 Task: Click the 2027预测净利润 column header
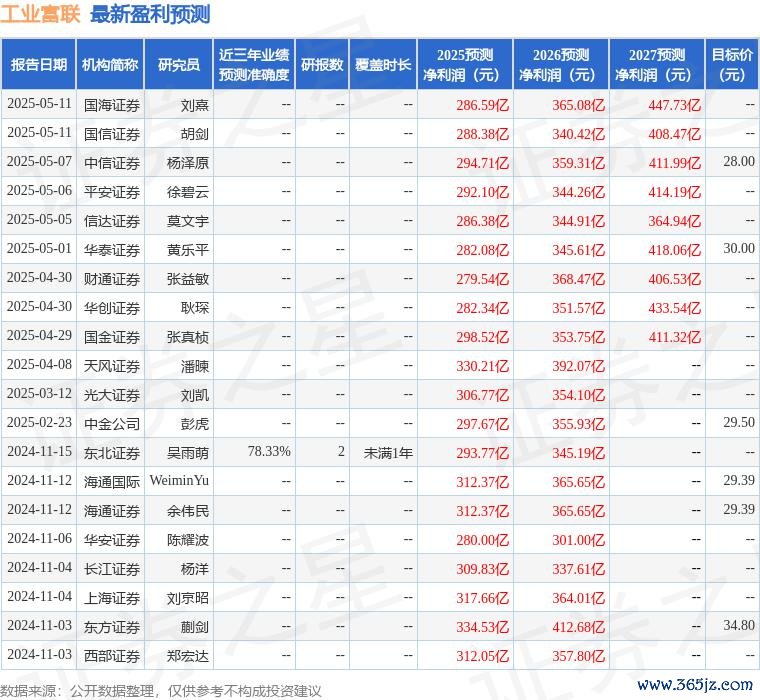pyautogui.click(x=657, y=64)
